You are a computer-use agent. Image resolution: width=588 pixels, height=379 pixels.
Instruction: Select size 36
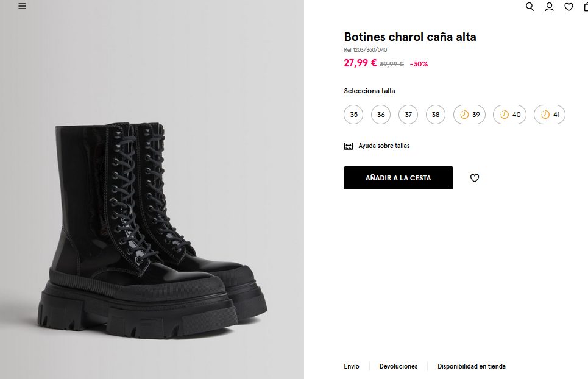pos(381,115)
